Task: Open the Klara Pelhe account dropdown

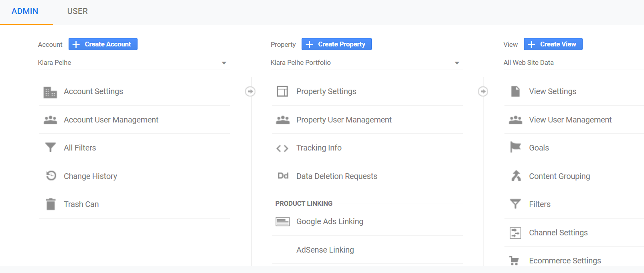Action: point(134,63)
